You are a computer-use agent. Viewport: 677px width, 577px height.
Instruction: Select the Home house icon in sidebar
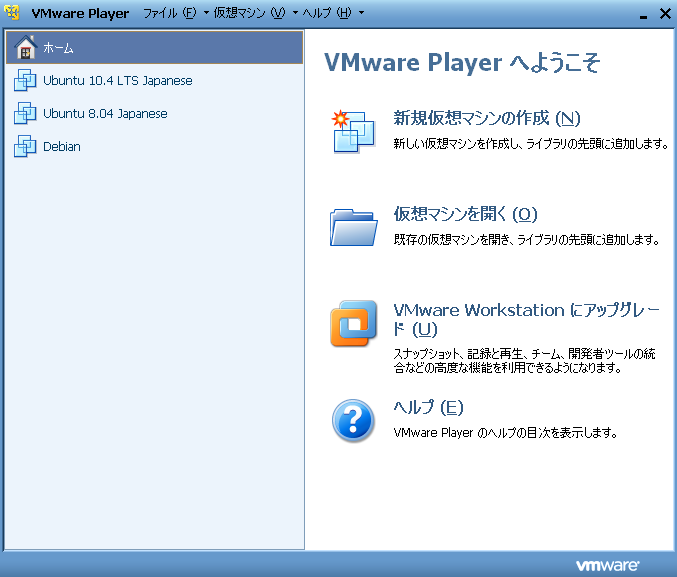pos(25,47)
